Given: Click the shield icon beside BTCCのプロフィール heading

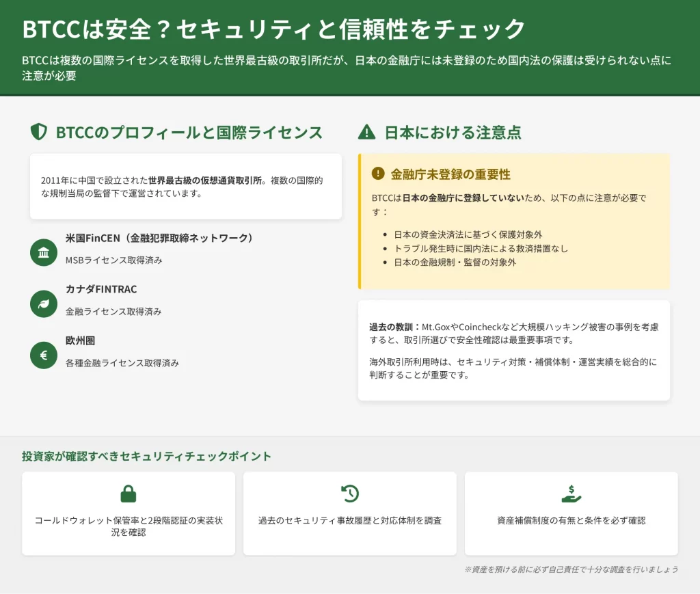Looking at the screenshot, I should pos(39,132).
